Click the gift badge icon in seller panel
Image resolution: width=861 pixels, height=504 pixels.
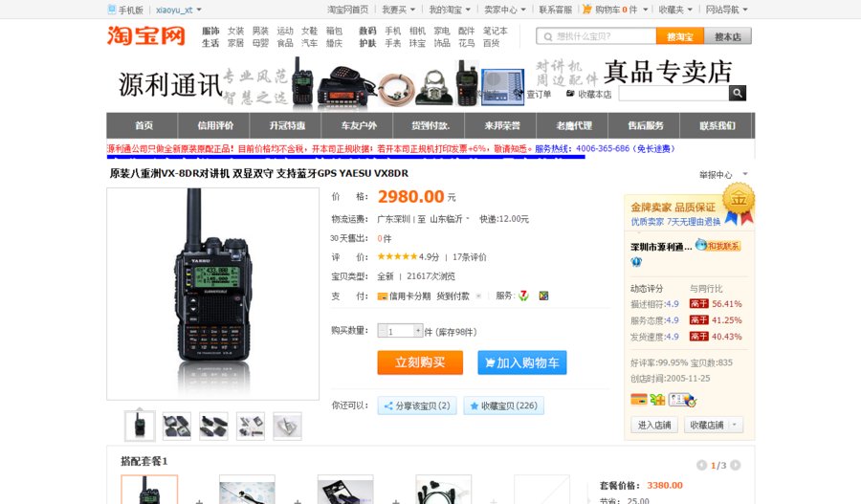pyautogui.click(x=657, y=400)
